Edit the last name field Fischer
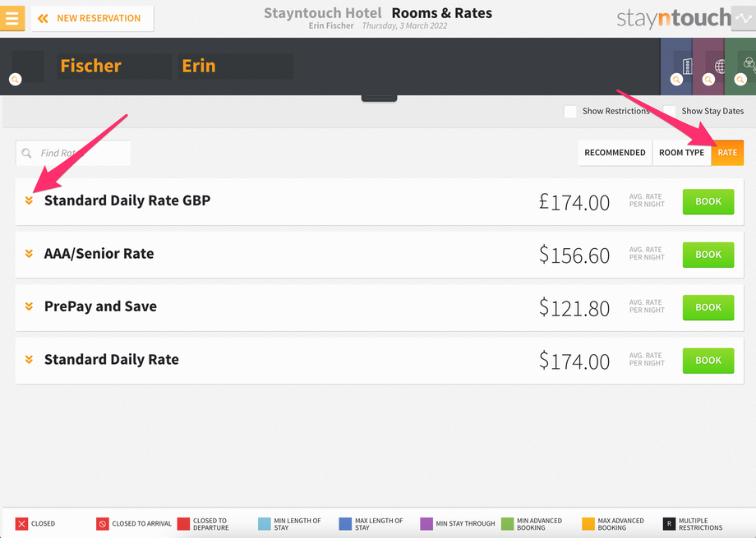This screenshot has width=756, height=538. coord(113,66)
